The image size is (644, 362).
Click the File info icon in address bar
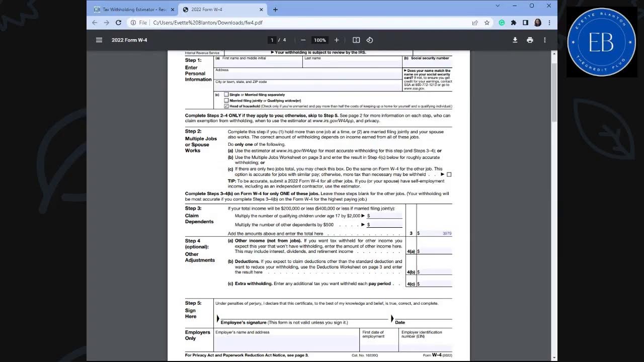click(x=133, y=23)
